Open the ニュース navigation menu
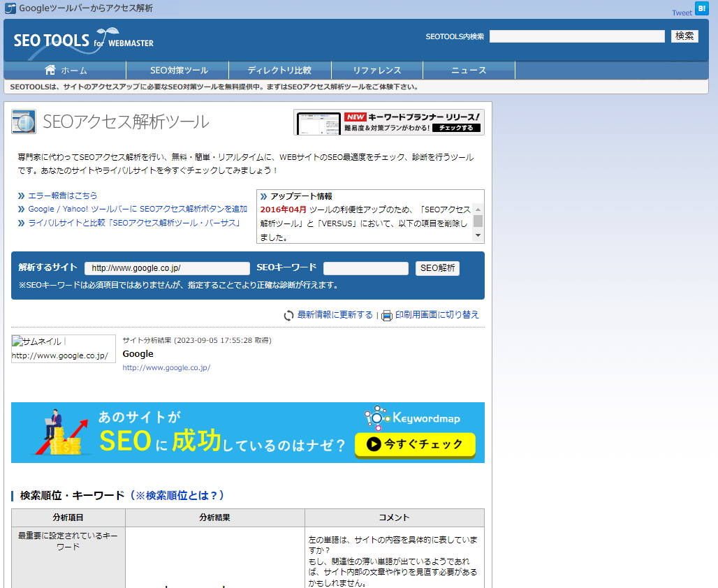Screen dimensions: 718x588 point(469,70)
